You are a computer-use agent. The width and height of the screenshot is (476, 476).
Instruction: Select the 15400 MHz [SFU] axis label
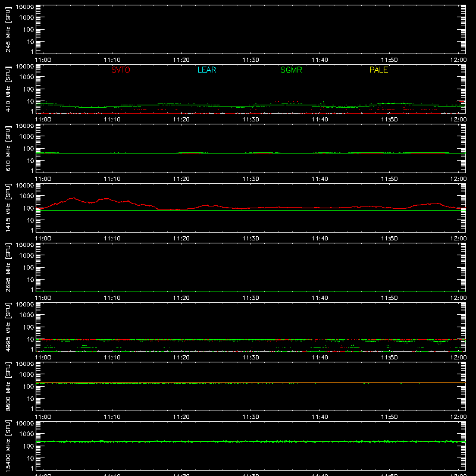tap(8, 446)
